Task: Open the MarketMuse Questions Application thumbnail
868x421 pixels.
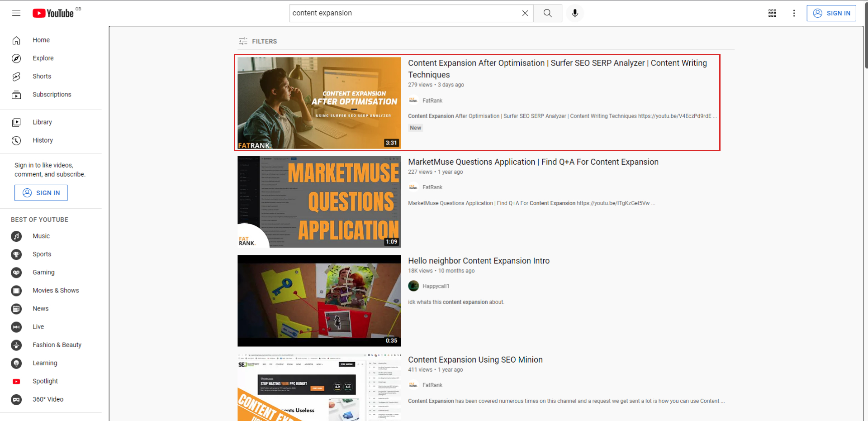Action: pyautogui.click(x=319, y=202)
